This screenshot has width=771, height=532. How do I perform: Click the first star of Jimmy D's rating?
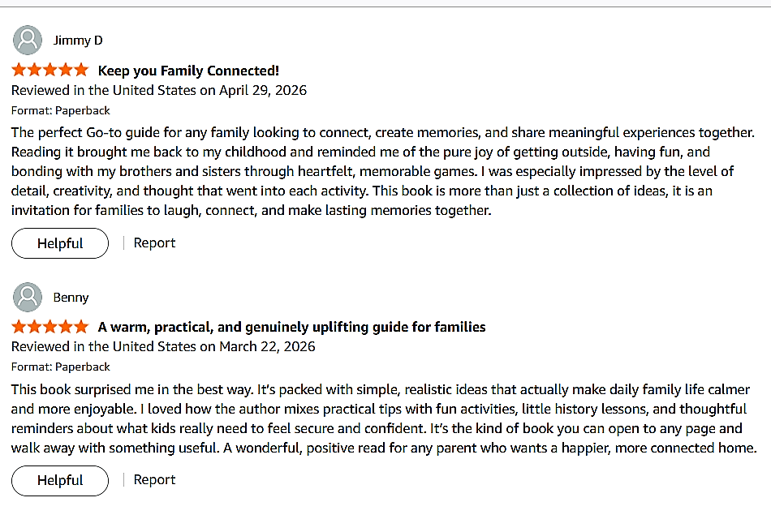point(19,70)
